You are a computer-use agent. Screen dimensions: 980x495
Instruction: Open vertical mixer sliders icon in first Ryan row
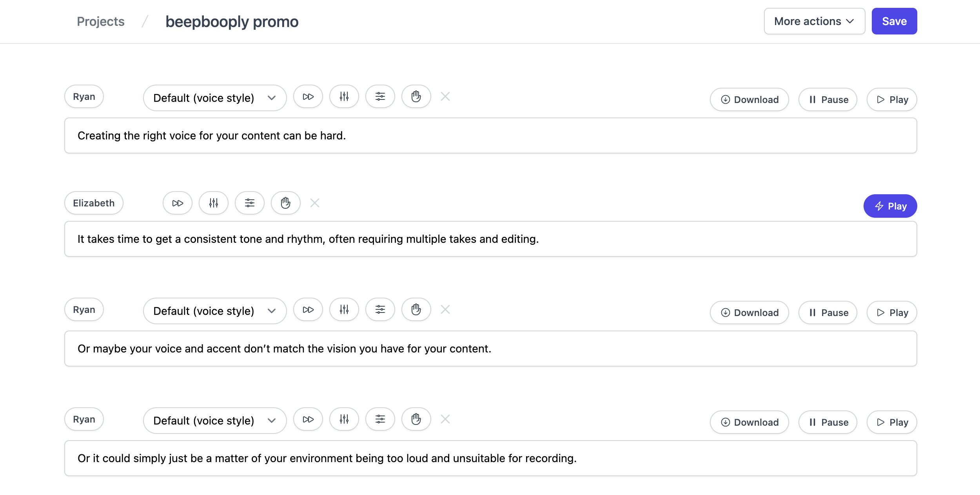(344, 97)
